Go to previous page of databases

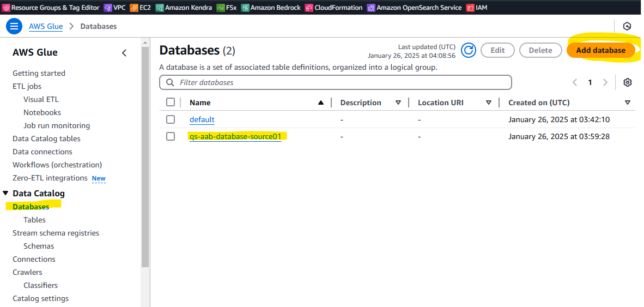click(575, 82)
